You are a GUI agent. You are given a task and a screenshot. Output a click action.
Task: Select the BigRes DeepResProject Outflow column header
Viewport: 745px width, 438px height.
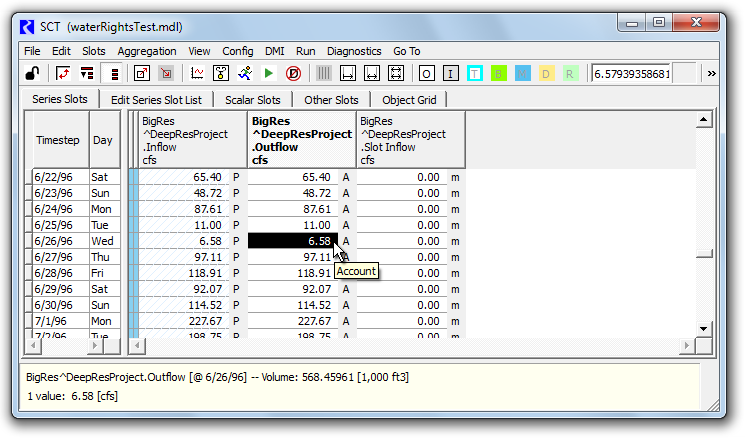point(302,140)
